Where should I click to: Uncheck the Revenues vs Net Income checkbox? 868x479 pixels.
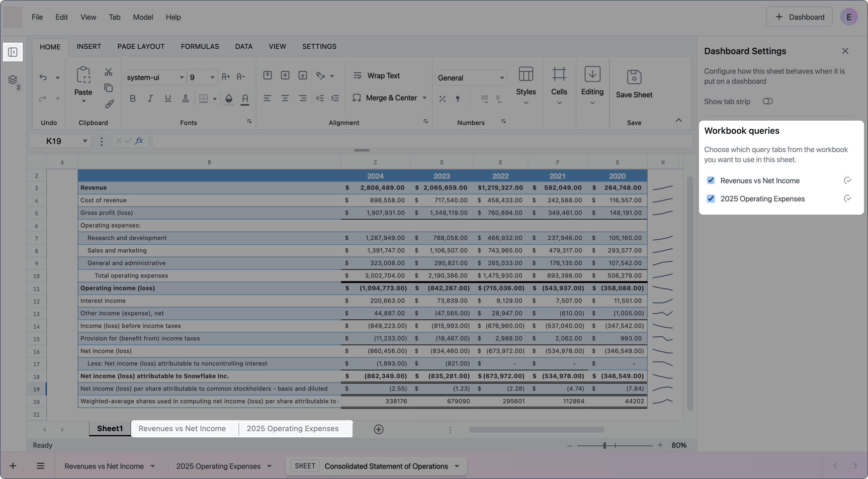click(711, 180)
